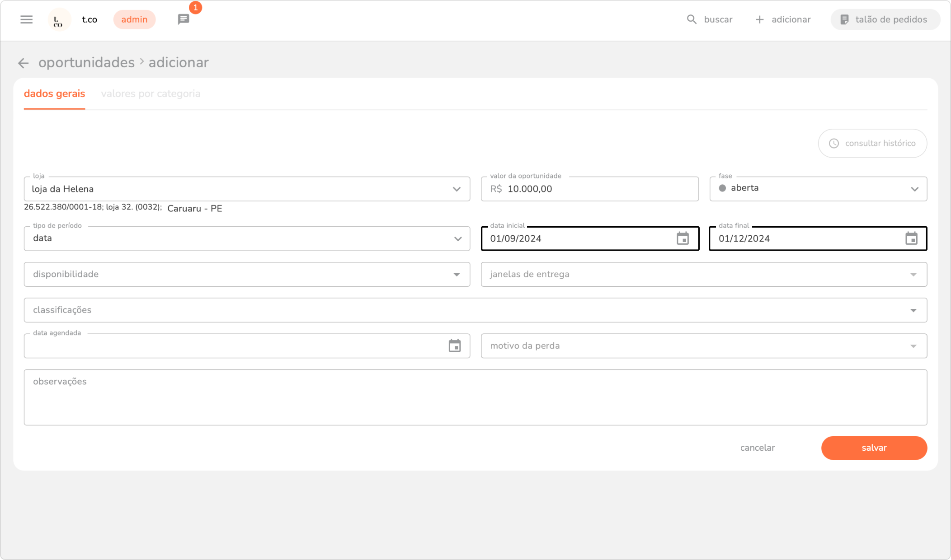Open the disponibilidade dropdown
The height and width of the screenshot is (560, 951).
(x=457, y=275)
